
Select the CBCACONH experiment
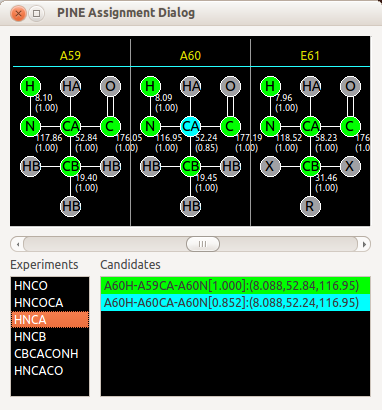pyautogui.click(x=50, y=354)
